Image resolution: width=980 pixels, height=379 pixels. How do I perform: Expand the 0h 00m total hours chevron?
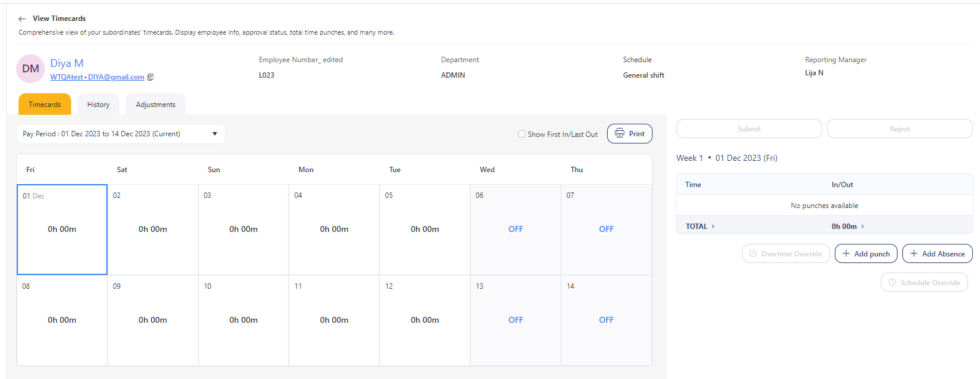coord(862,227)
